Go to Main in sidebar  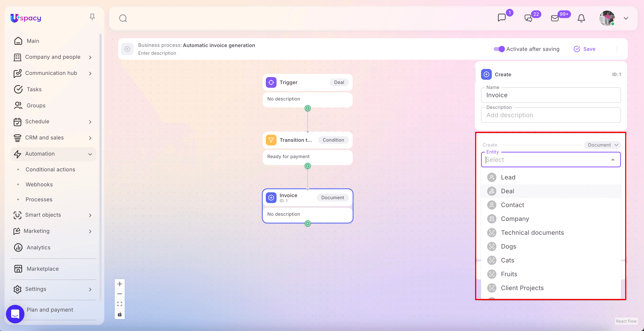53,41
